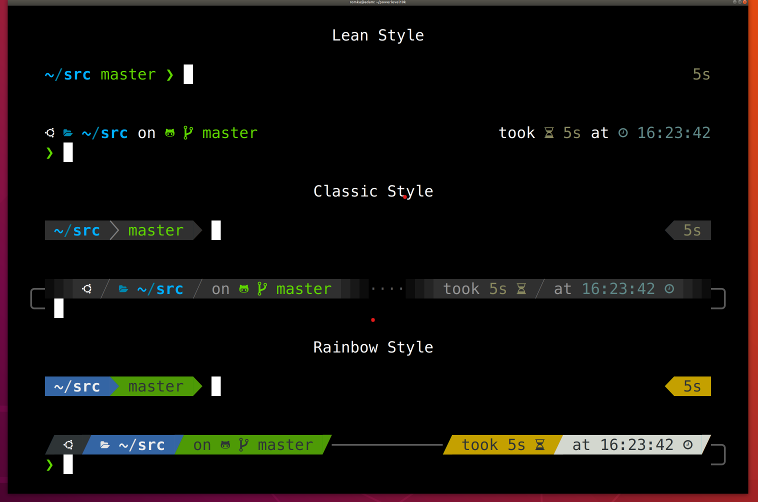Click the green chevron below the Rainbow two-line prompt
Screen dimensions: 758x502
click(49, 465)
